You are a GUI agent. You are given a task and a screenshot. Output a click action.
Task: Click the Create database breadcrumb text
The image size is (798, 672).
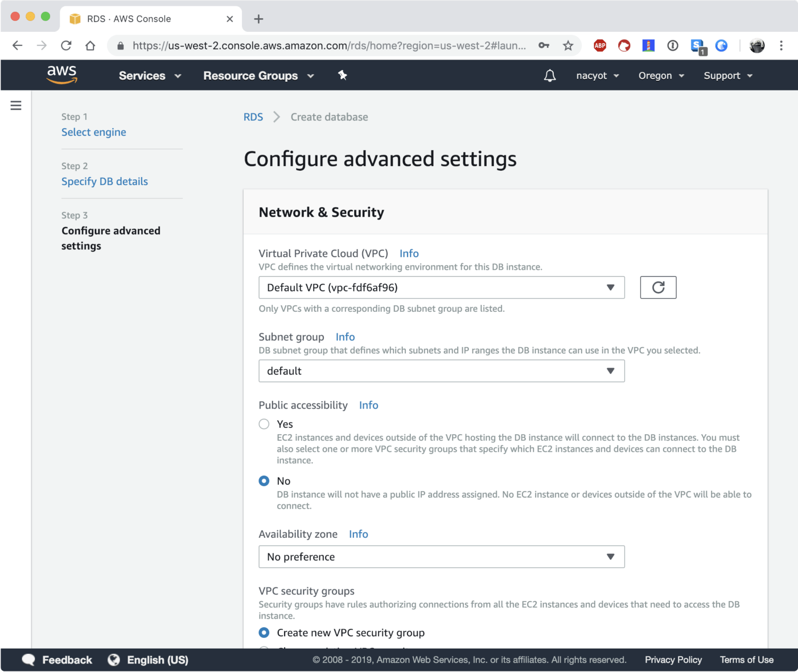pos(329,117)
